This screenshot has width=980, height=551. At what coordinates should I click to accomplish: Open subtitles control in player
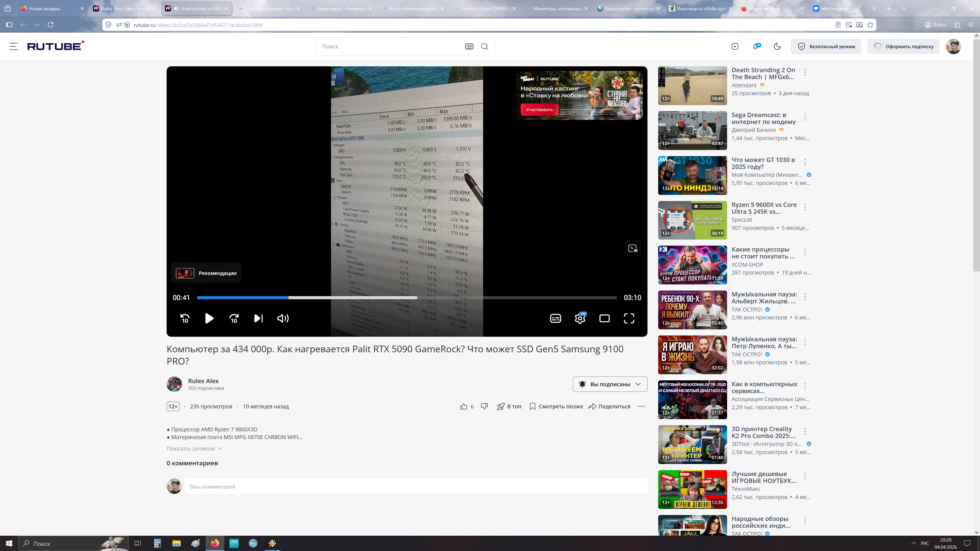coord(555,318)
